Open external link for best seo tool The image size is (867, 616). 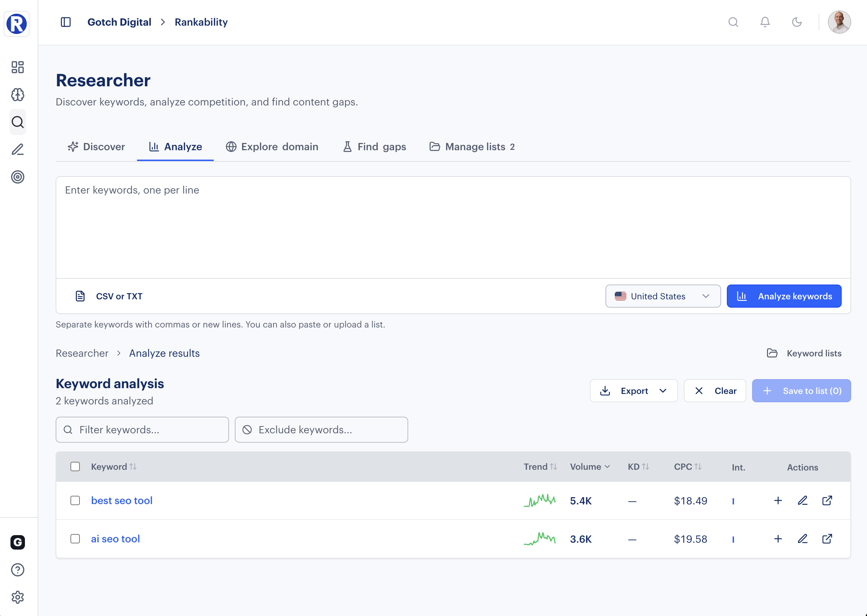[827, 500]
